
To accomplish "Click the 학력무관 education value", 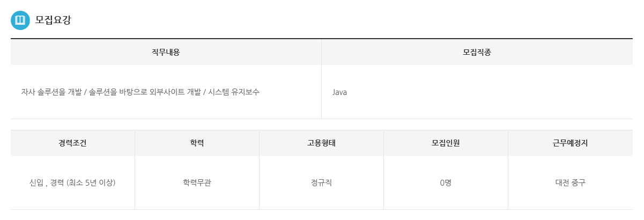I will pyautogui.click(x=197, y=182).
